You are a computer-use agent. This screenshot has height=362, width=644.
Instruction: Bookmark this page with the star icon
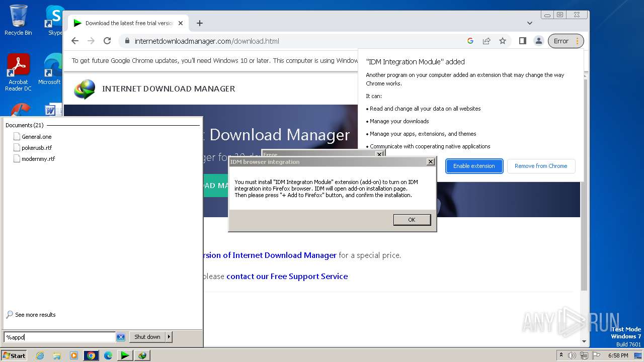pyautogui.click(x=503, y=41)
